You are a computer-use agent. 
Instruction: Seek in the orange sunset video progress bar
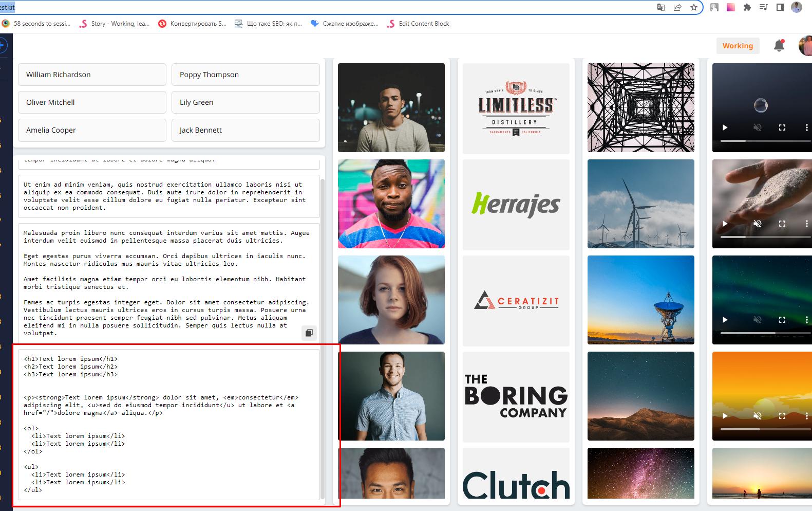click(766, 429)
